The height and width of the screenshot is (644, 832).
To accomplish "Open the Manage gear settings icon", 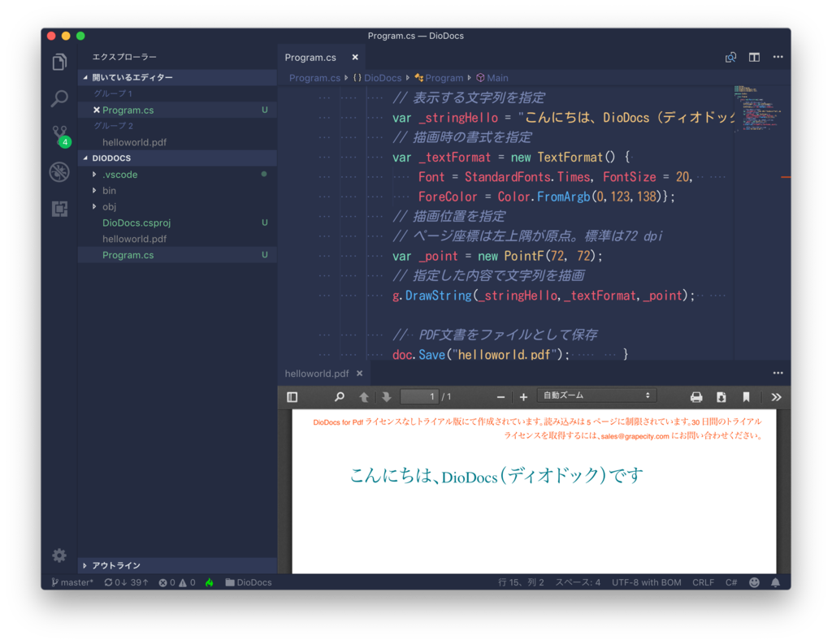I will (x=59, y=555).
